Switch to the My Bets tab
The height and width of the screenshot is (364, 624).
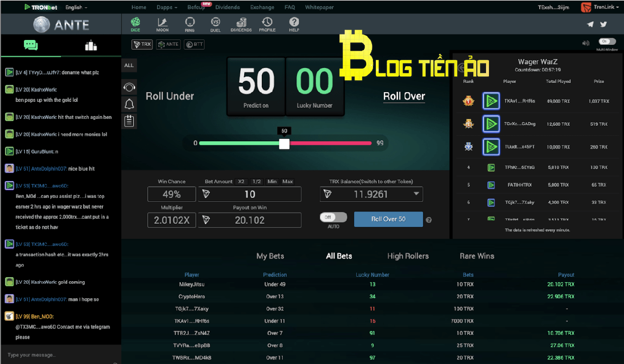[270, 256]
